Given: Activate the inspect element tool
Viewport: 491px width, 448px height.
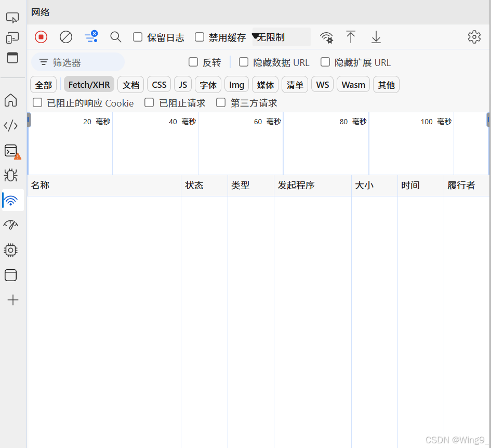Looking at the screenshot, I should tap(12, 18).
